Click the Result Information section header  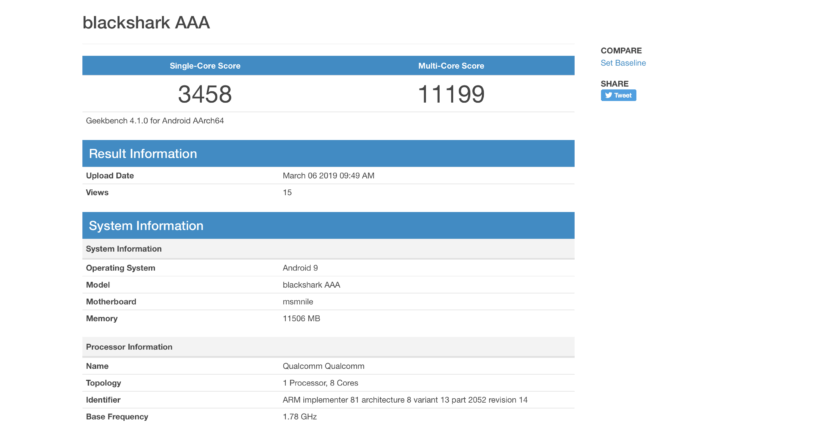coord(143,154)
